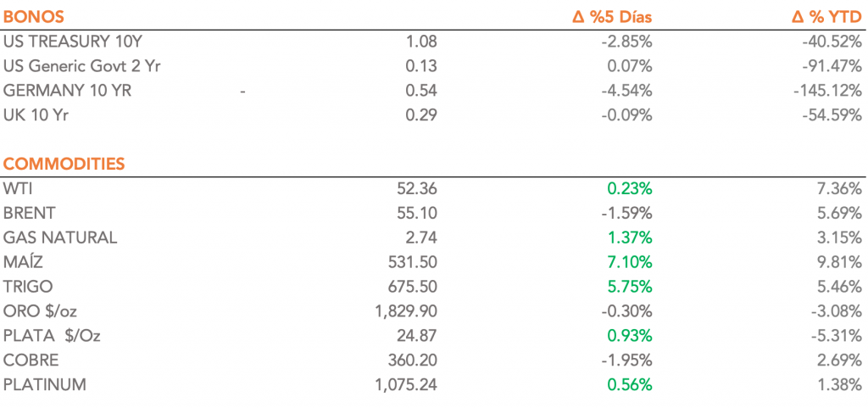Click the GAS NATURAL row label
This screenshot has height=408, width=868.
click(x=60, y=238)
